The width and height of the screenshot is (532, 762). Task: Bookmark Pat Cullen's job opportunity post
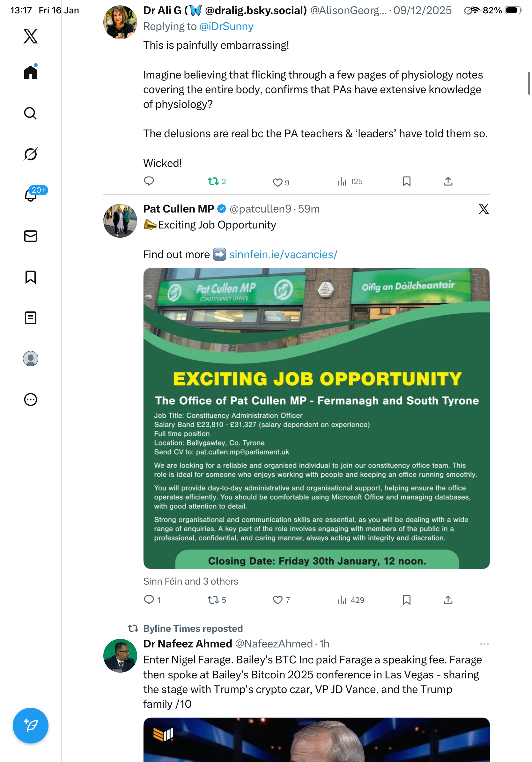pos(406,600)
